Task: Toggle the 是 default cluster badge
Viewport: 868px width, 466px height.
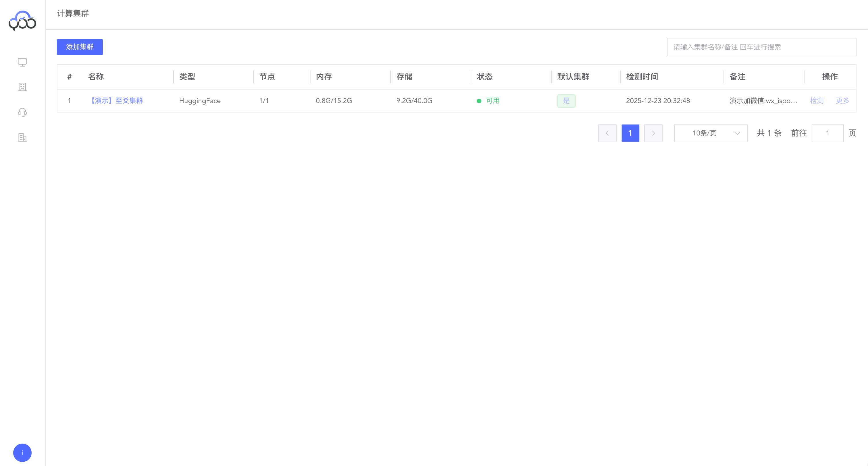Action: click(566, 101)
